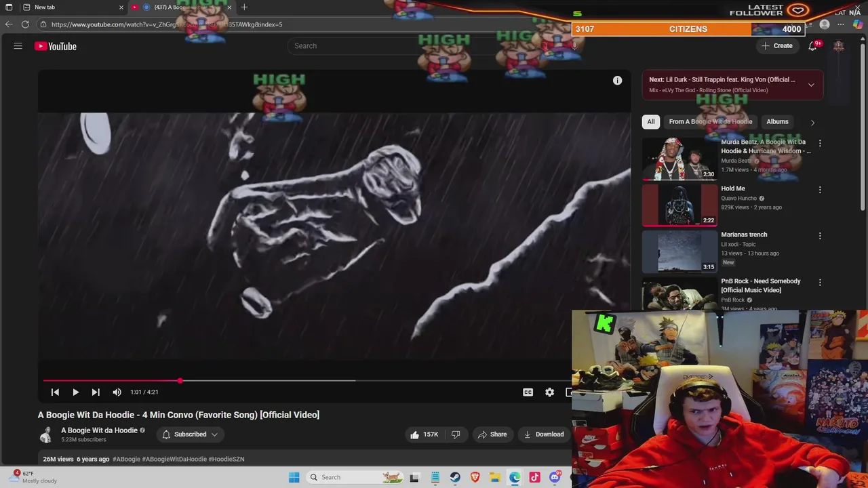The height and width of the screenshot is (488, 868).
Task: Open A Boogie Wit da Hoodie channel avatar
Action: click(46, 434)
